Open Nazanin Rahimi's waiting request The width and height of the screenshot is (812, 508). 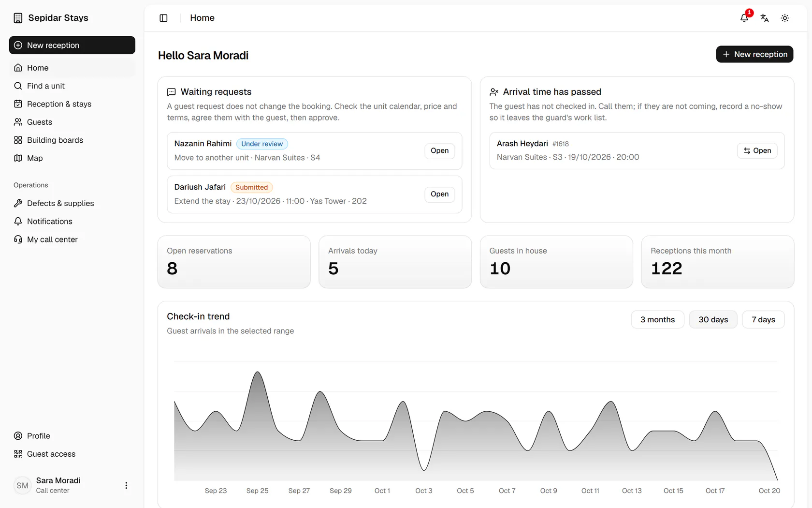pos(439,150)
